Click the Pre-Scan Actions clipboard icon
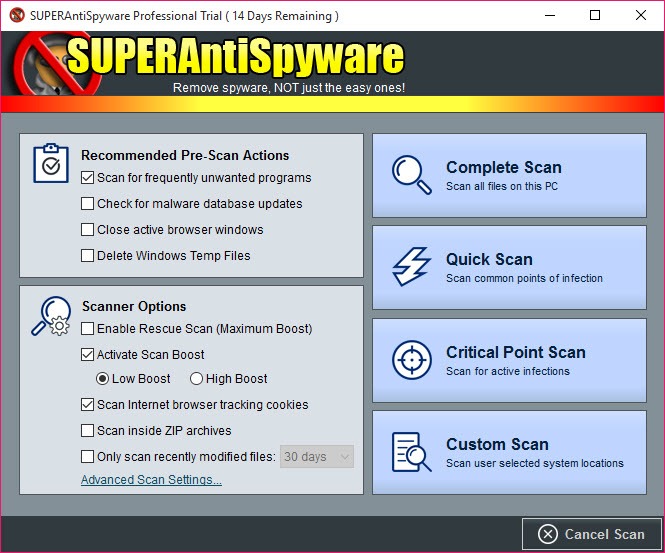This screenshot has width=665, height=553. coord(51,163)
